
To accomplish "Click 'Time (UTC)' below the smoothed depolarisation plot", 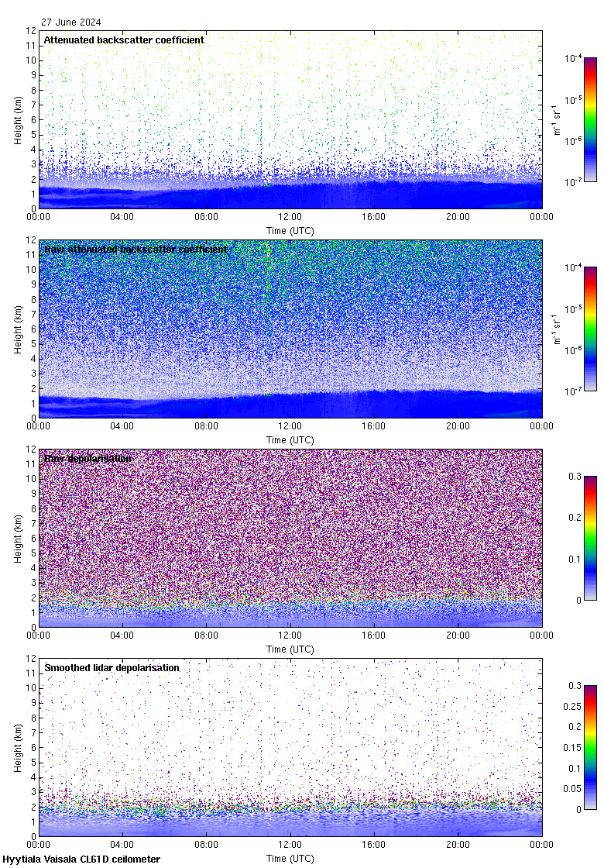I will 290,859.
